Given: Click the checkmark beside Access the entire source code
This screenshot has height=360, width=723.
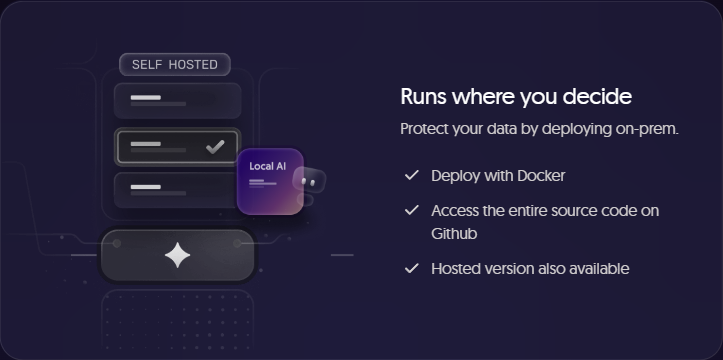Looking at the screenshot, I should pos(411,210).
